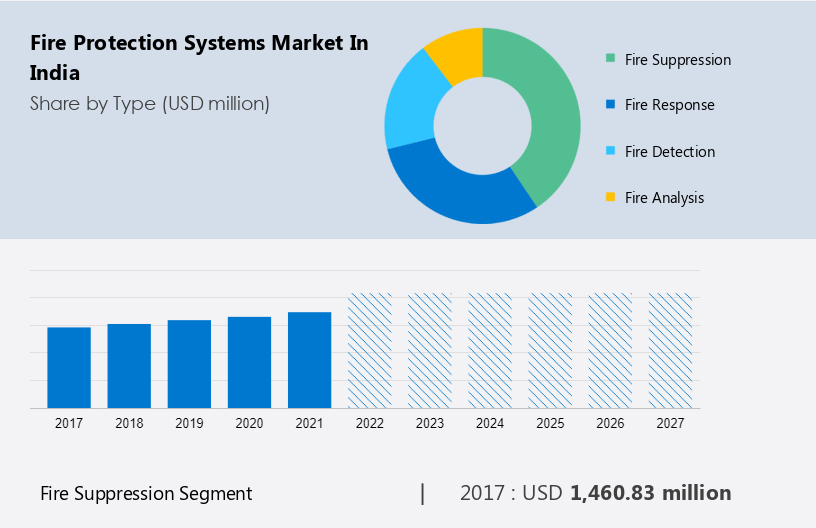Click the hatched 2025 forecast bar

click(550, 350)
